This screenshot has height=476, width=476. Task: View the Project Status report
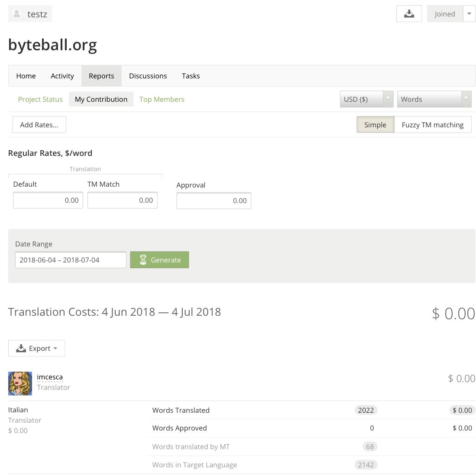click(40, 99)
